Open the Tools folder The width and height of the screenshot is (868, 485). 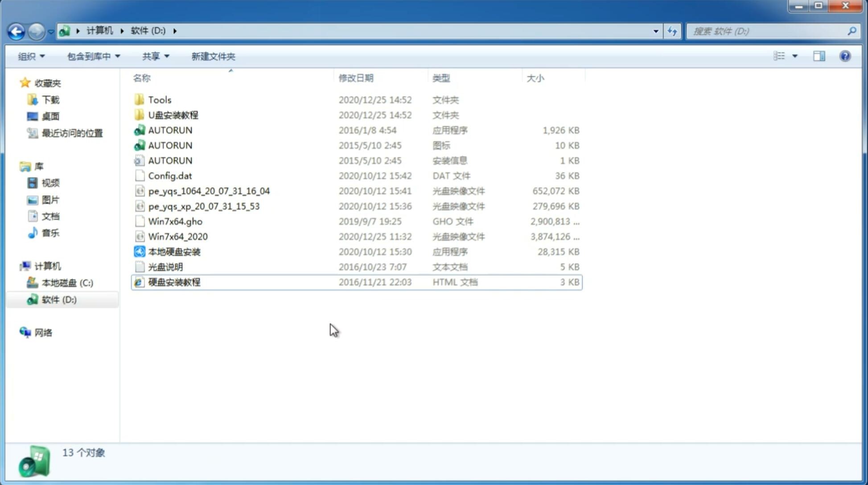point(160,99)
